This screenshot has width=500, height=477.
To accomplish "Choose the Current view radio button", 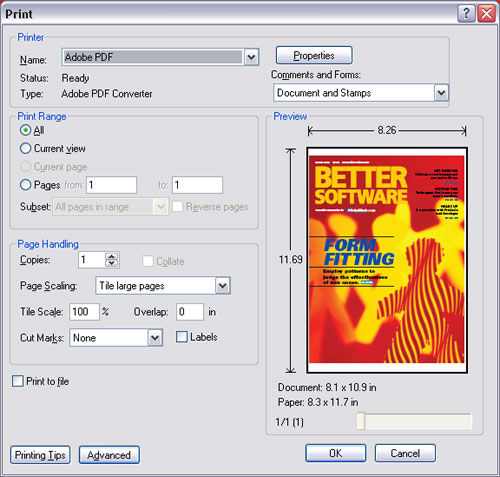I will pyautogui.click(x=25, y=148).
